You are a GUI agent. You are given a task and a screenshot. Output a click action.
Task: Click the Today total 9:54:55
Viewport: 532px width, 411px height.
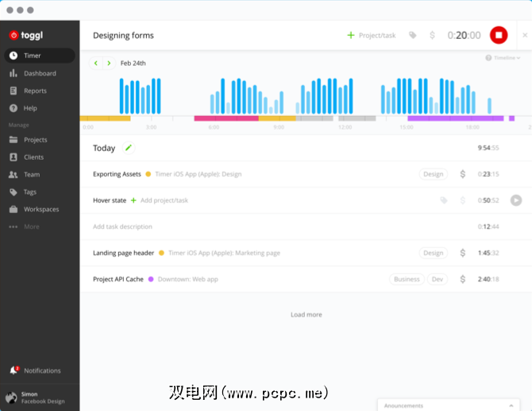[488, 148]
